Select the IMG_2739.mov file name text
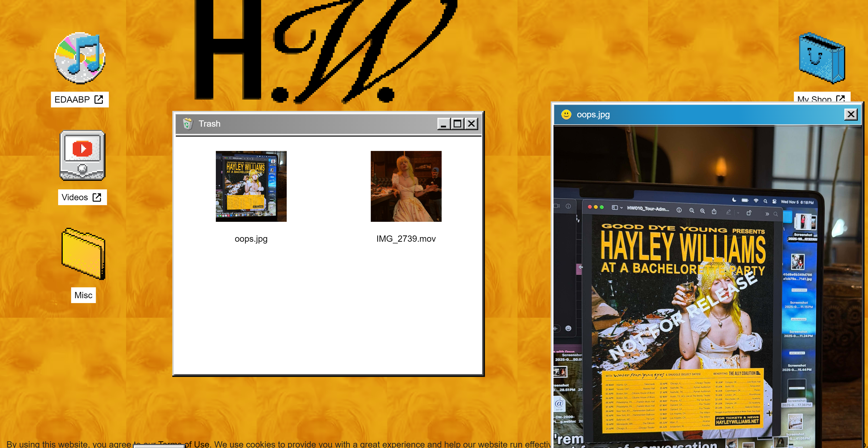868x448 pixels. pyautogui.click(x=406, y=239)
